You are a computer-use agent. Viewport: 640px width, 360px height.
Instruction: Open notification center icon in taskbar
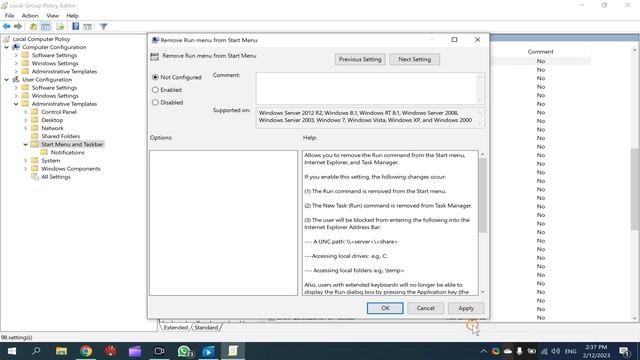tap(624, 351)
